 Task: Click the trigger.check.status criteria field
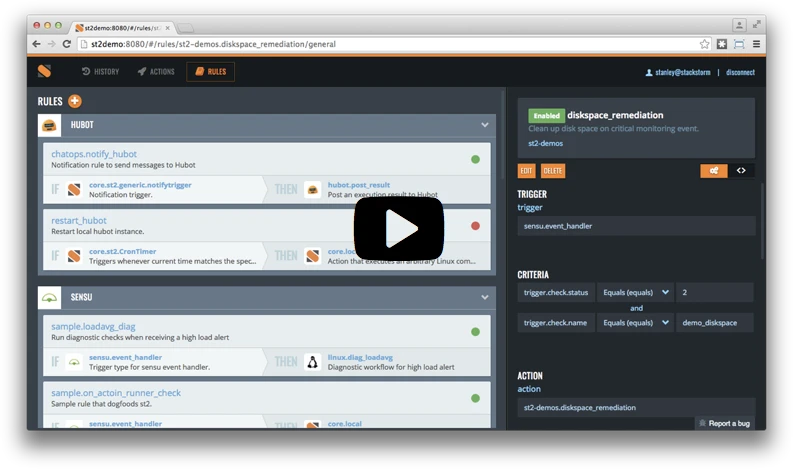[555, 292]
